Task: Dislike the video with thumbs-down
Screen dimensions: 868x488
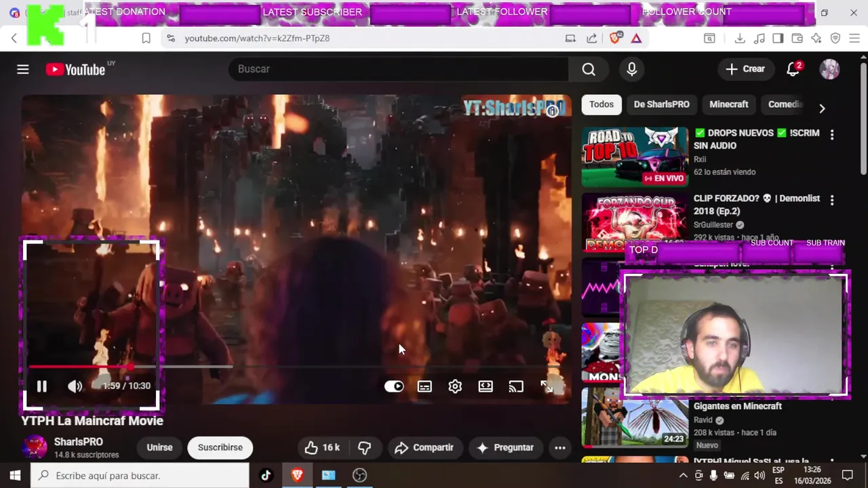Action: point(364,447)
